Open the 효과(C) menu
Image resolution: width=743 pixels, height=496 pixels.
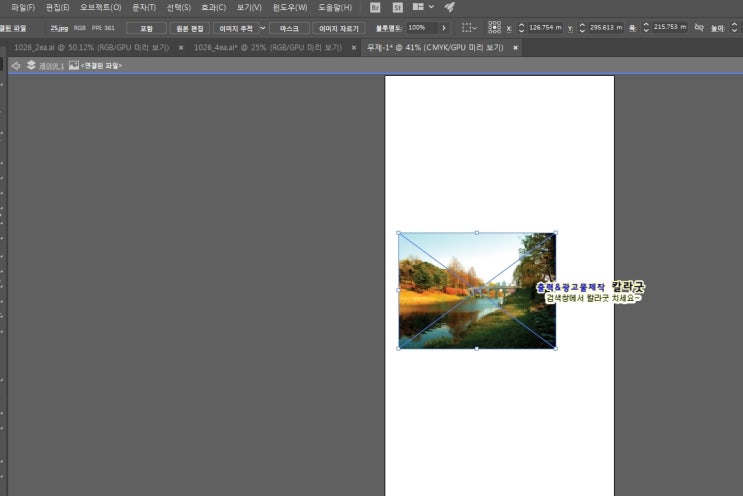[x=213, y=8]
